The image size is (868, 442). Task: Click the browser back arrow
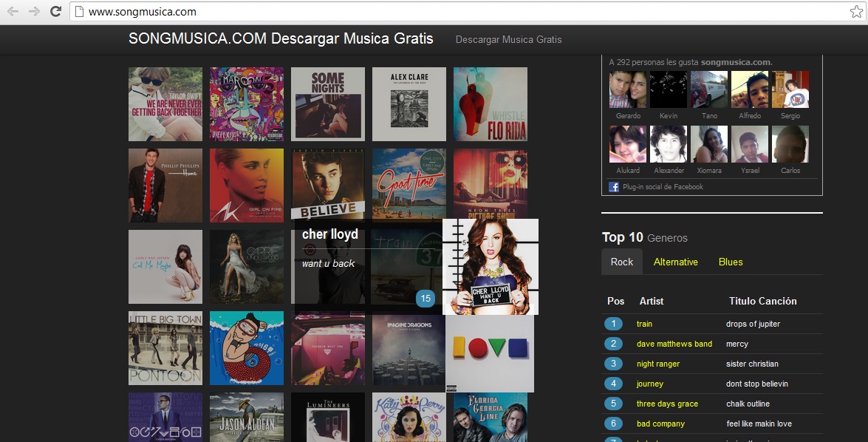(13, 12)
